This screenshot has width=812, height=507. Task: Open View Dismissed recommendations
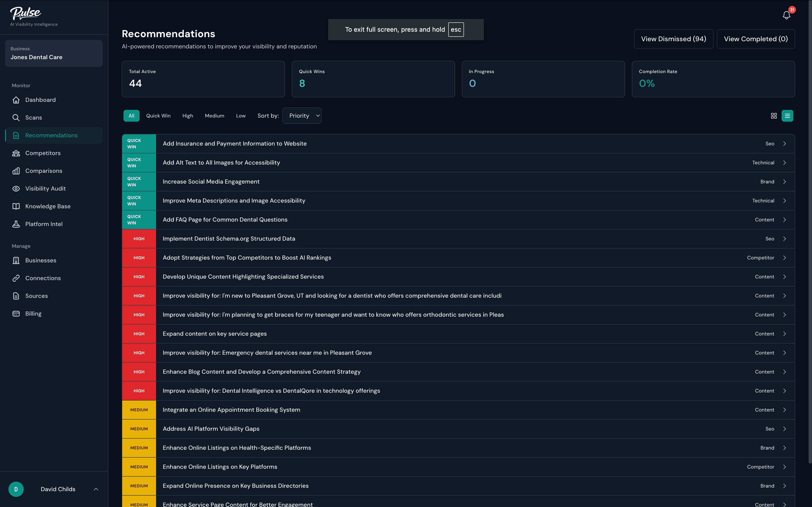[x=673, y=39]
